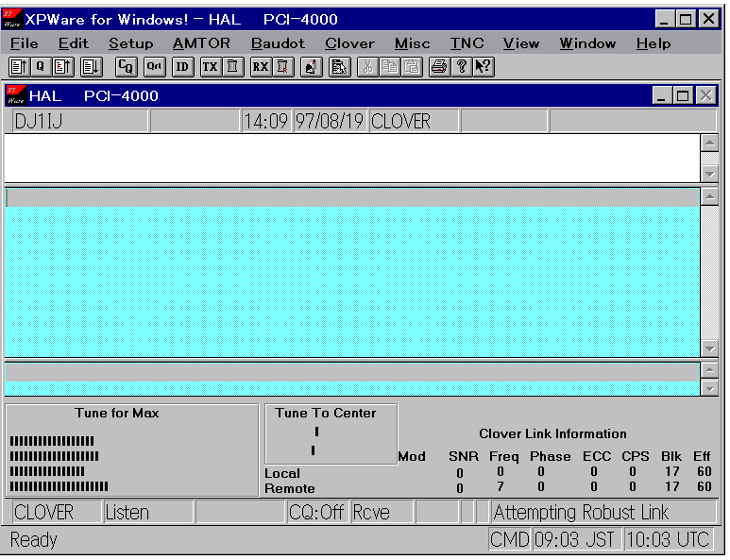
Task: Click top pane scrollbar down arrow
Action: 709,174
